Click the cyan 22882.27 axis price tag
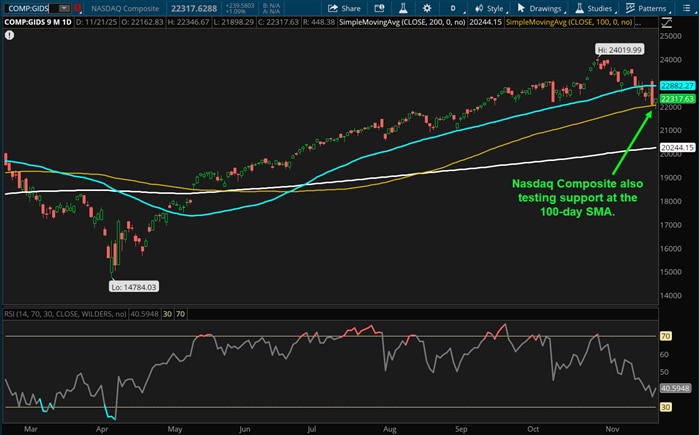This screenshot has height=435, width=699. 677,86
